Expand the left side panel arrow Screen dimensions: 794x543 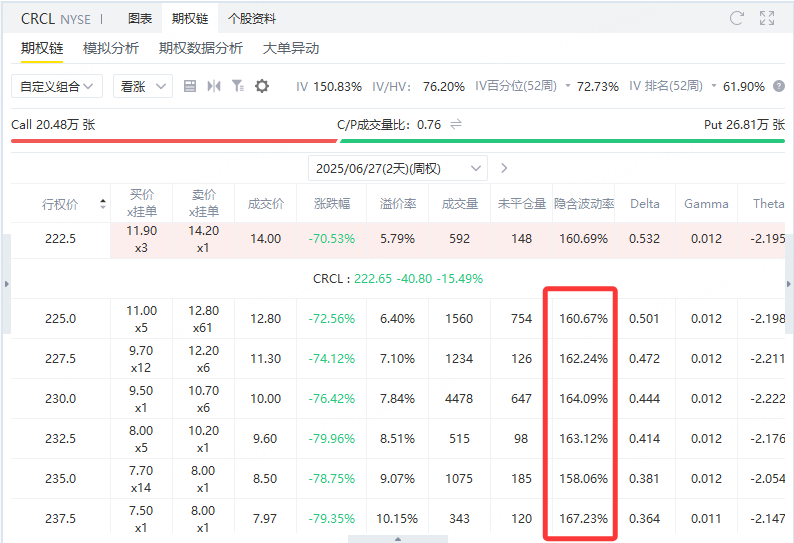pyautogui.click(x=7, y=284)
